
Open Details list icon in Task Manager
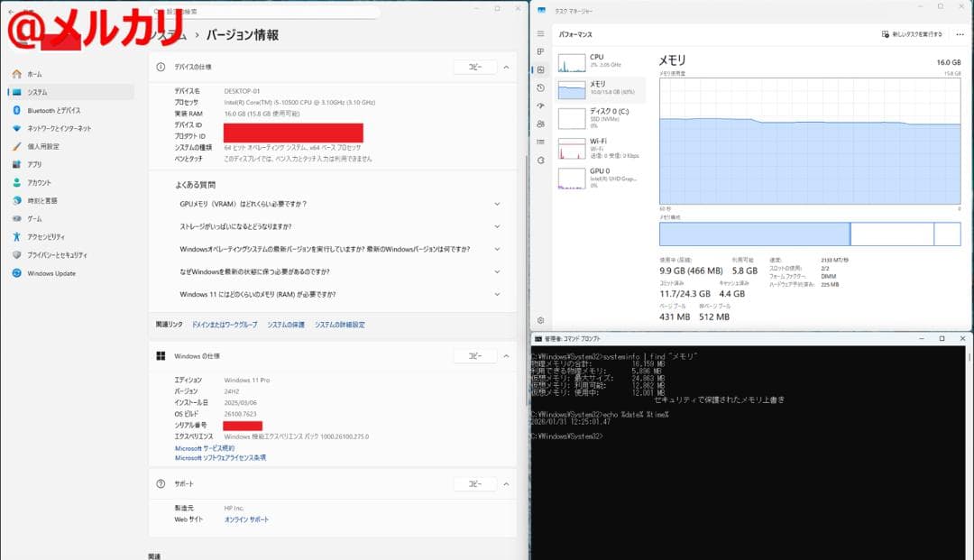540,142
